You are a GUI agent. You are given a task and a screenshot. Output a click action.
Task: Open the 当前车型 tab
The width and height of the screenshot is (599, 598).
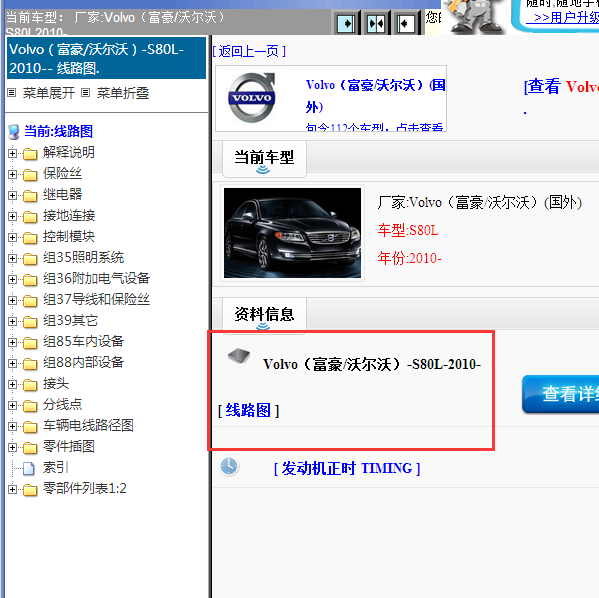(x=264, y=159)
